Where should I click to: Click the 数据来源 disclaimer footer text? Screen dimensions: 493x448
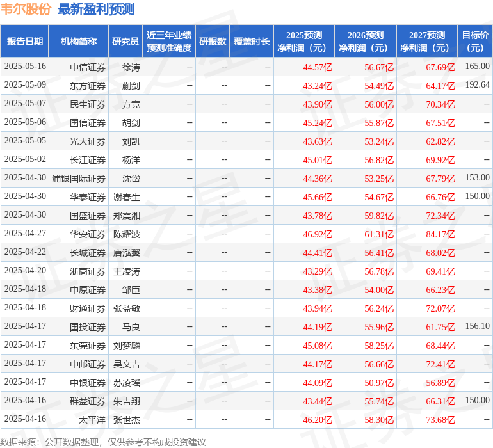(103, 442)
